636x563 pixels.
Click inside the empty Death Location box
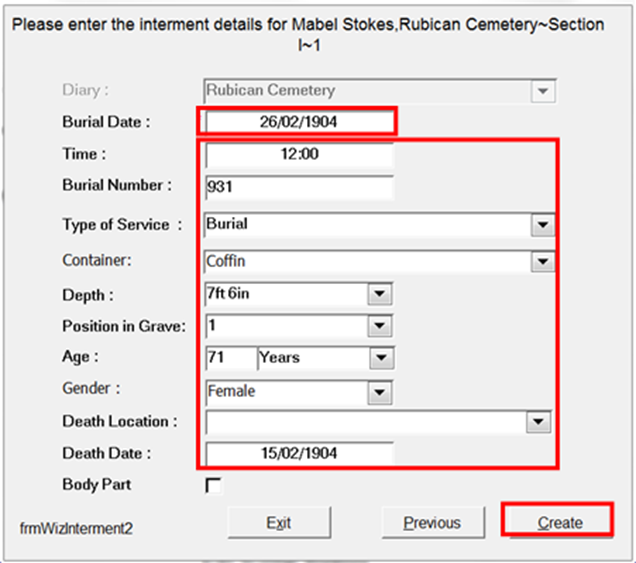pyautogui.click(x=366, y=422)
